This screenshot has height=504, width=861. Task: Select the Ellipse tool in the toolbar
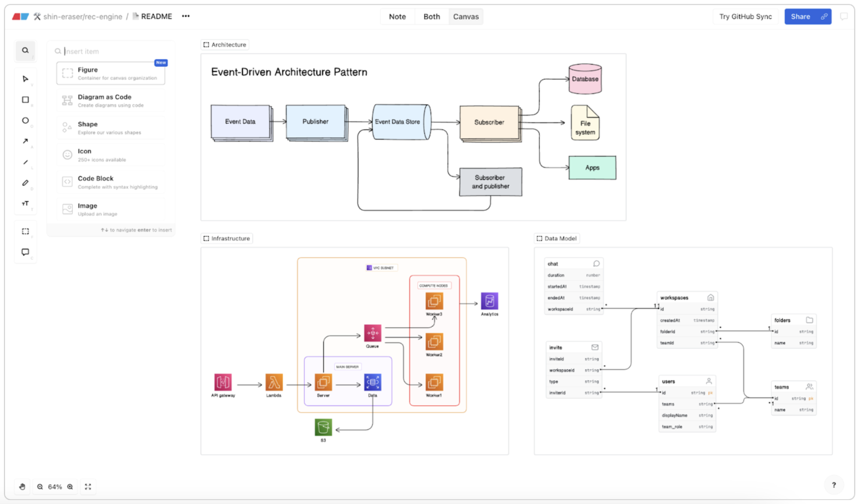tap(25, 120)
